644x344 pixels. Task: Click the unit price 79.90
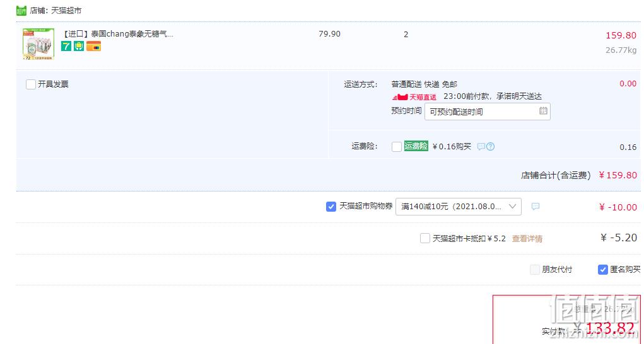coord(329,34)
